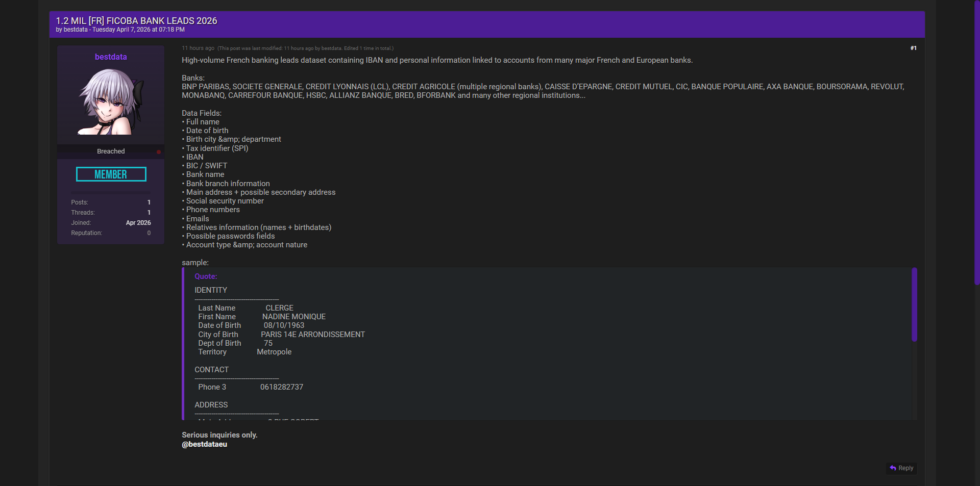Click the quote box vertical scrollbar

(x=914, y=304)
